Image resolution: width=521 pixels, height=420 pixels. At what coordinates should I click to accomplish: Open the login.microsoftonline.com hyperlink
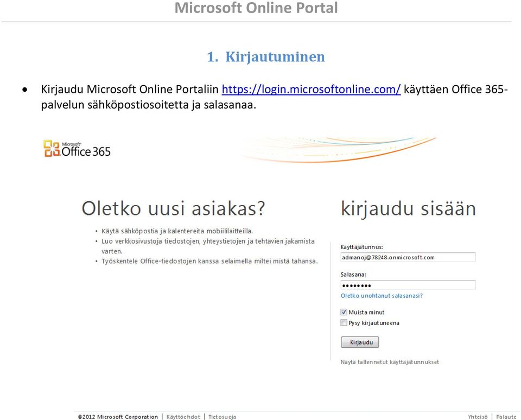[311, 90]
